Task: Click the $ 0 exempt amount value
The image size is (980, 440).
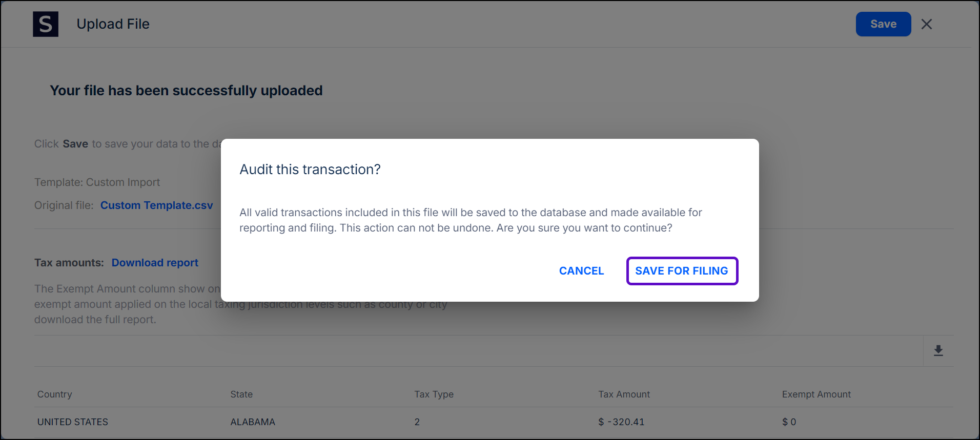Action: tap(789, 422)
